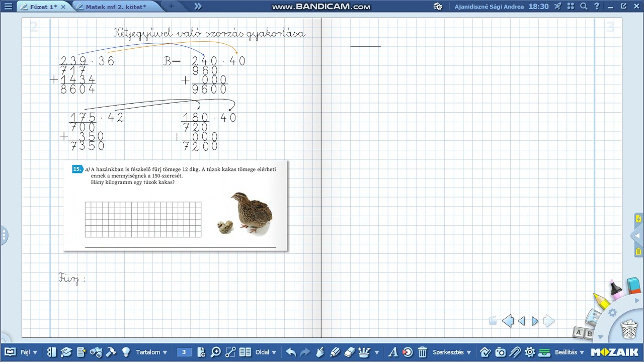The width and height of the screenshot is (644, 362).
Task: Open the four-dot apps grid icon
Action: tap(571, 7)
